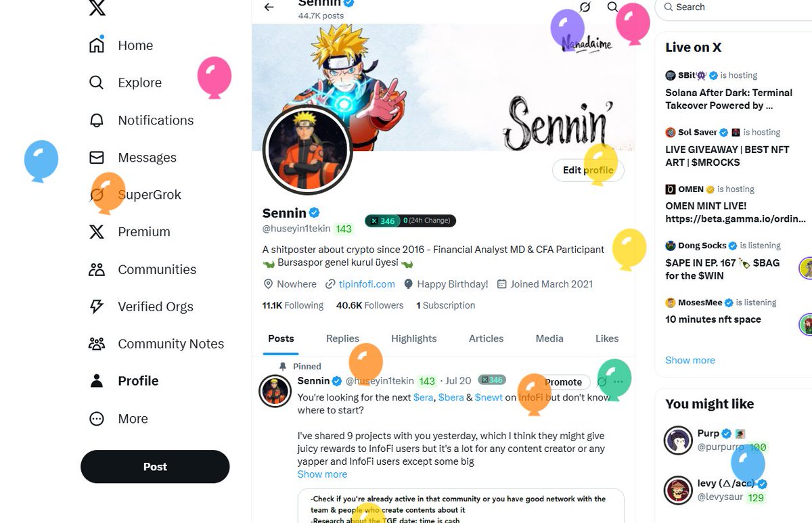Open Messages envelope icon
This screenshot has width=812, height=523.
coord(97,157)
